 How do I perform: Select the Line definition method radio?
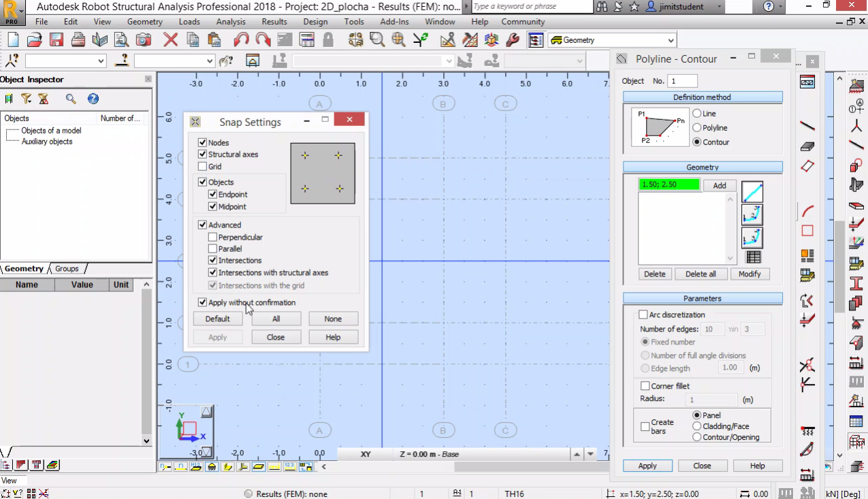(x=697, y=114)
